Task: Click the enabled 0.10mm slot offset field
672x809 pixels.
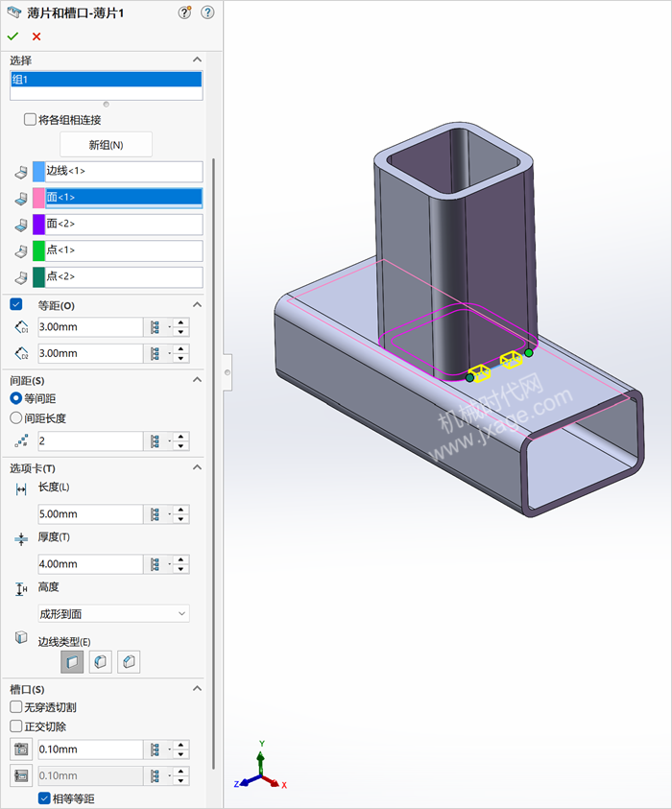Action: tap(90, 750)
